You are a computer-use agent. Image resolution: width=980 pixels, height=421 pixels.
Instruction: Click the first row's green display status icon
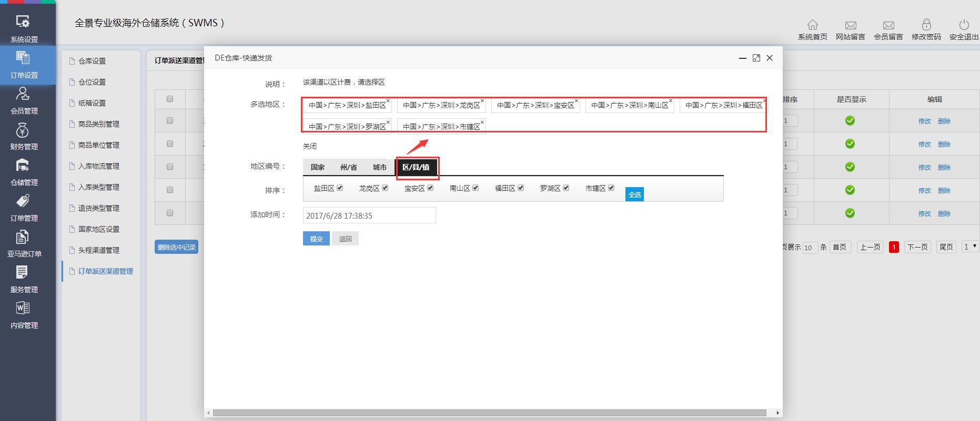pos(850,121)
